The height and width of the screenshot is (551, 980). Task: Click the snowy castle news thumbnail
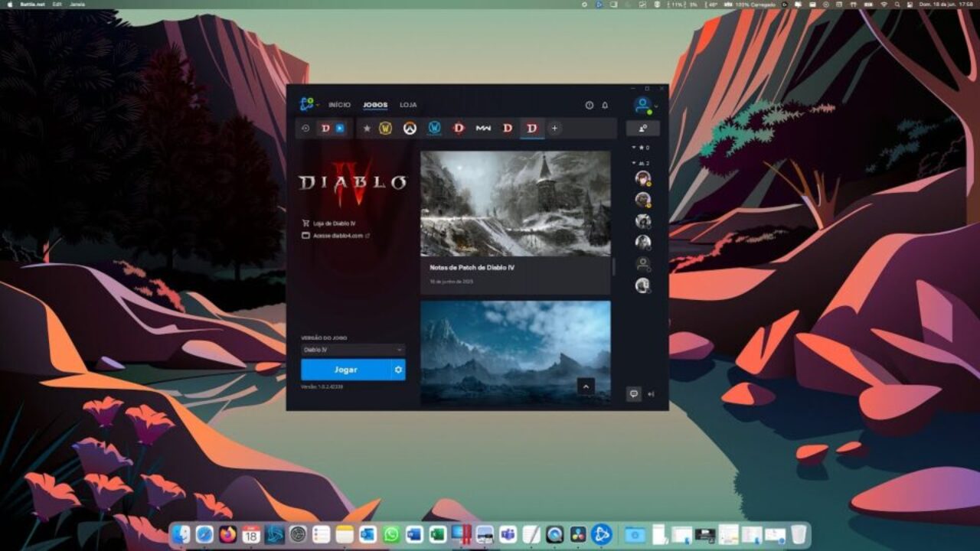pyautogui.click(x=515, y=204)
